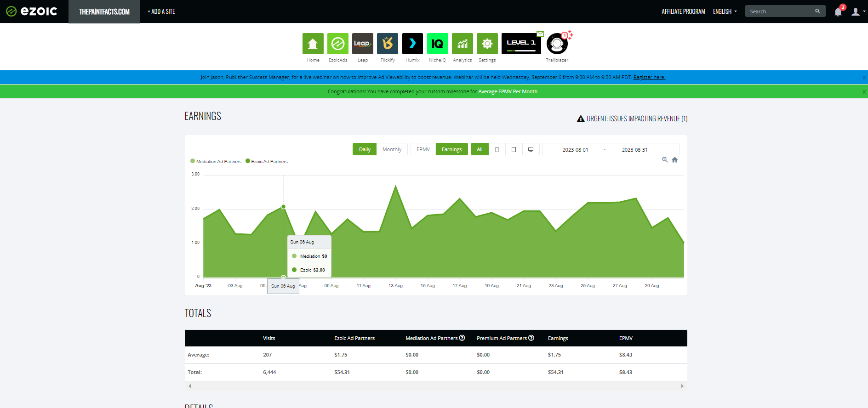Open the Humix icon
This screenshot has height=408, width=868.
pos(412,44)
